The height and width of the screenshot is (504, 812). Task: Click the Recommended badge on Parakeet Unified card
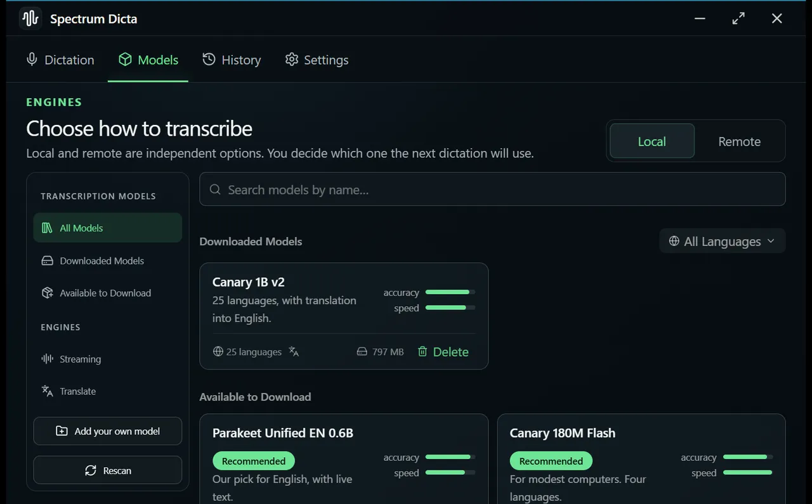(x=254, y=461)
